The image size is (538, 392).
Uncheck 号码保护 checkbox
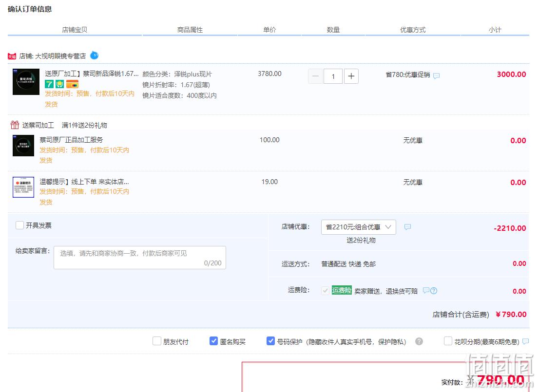coord(270,341)
